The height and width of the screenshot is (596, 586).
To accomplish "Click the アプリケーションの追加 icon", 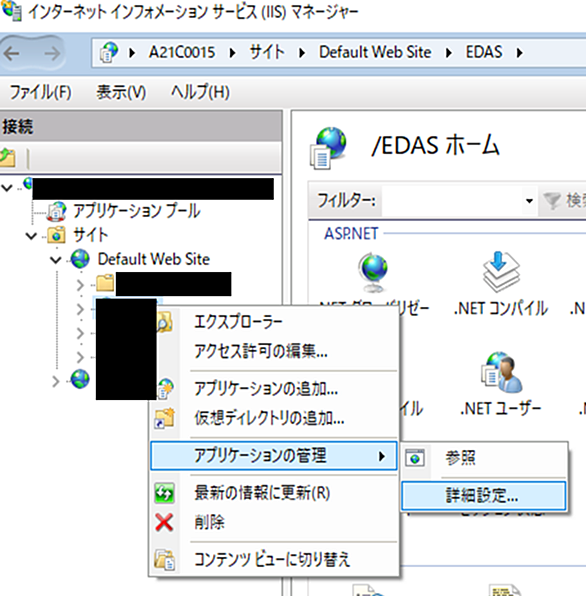I will [165, 388].
